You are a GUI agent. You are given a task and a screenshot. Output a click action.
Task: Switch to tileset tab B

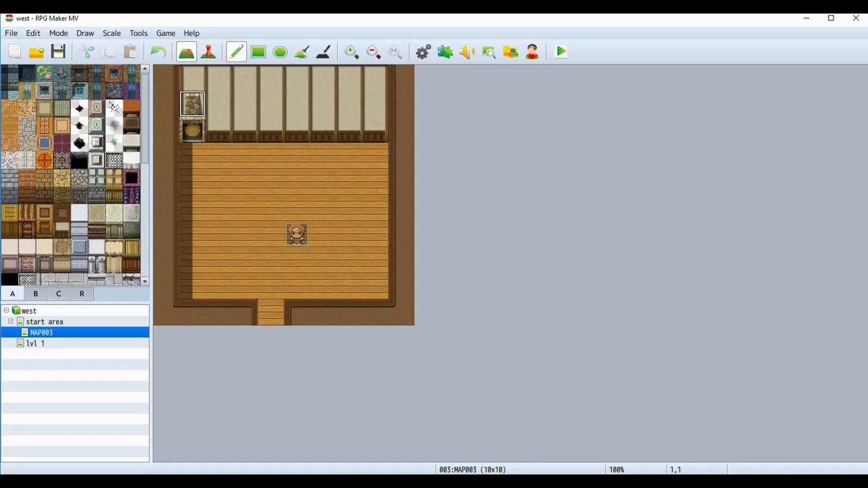pos(35,293)
